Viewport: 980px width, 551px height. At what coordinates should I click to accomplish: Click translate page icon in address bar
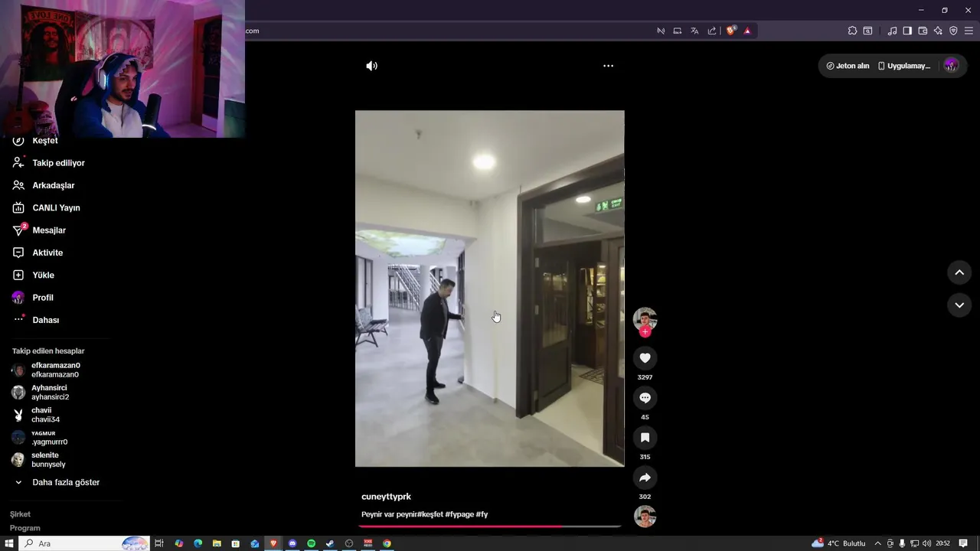694,31
